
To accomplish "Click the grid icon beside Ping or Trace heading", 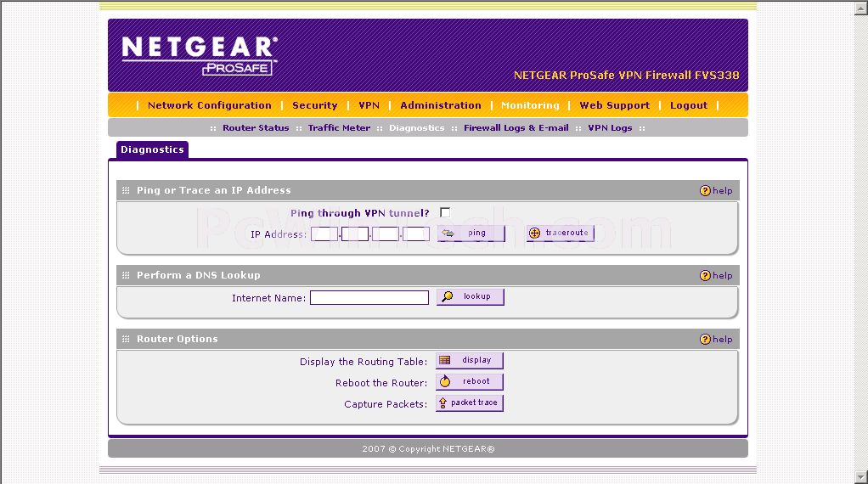I will click(x=126, y=190).
